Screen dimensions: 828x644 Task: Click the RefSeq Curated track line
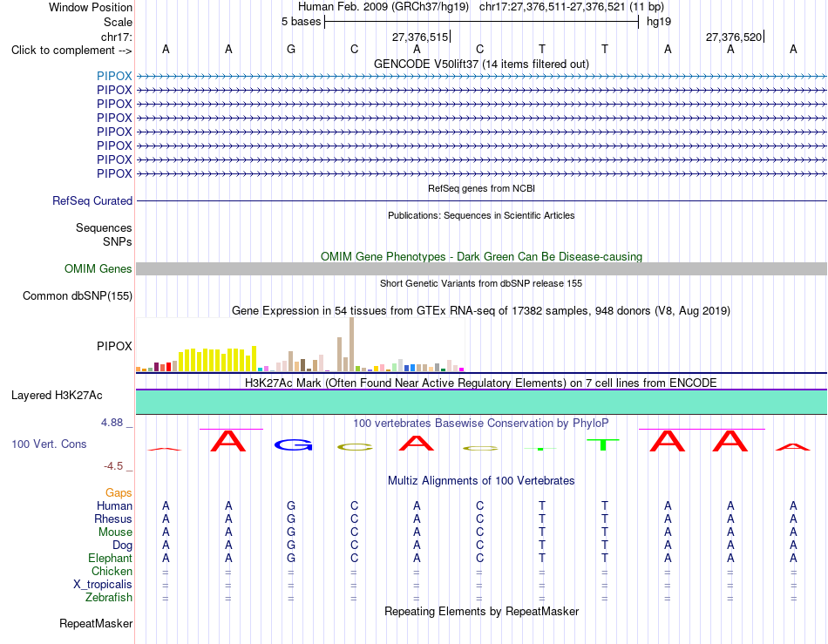click(x=482, y=200)
